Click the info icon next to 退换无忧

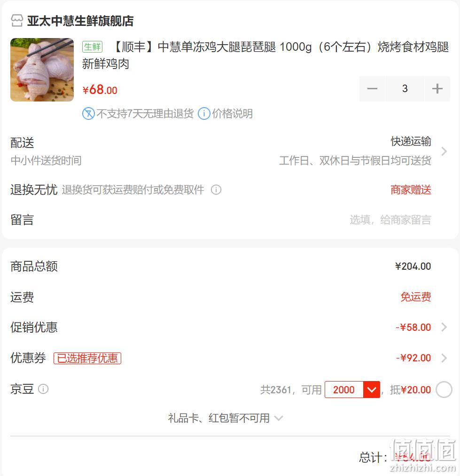216,190
